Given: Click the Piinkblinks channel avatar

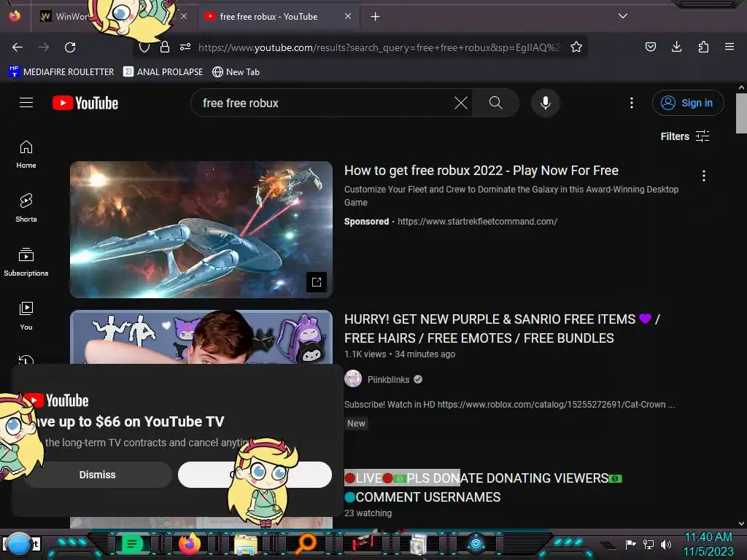Looking at the screenshot, I should pyautogui.click(x=353, y=379).
